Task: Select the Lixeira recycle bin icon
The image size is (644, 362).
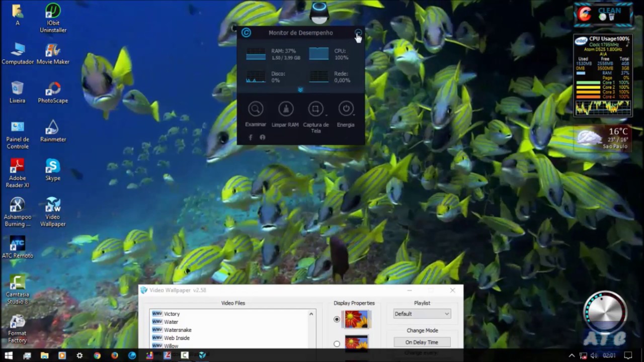Action: pos(18,93)
